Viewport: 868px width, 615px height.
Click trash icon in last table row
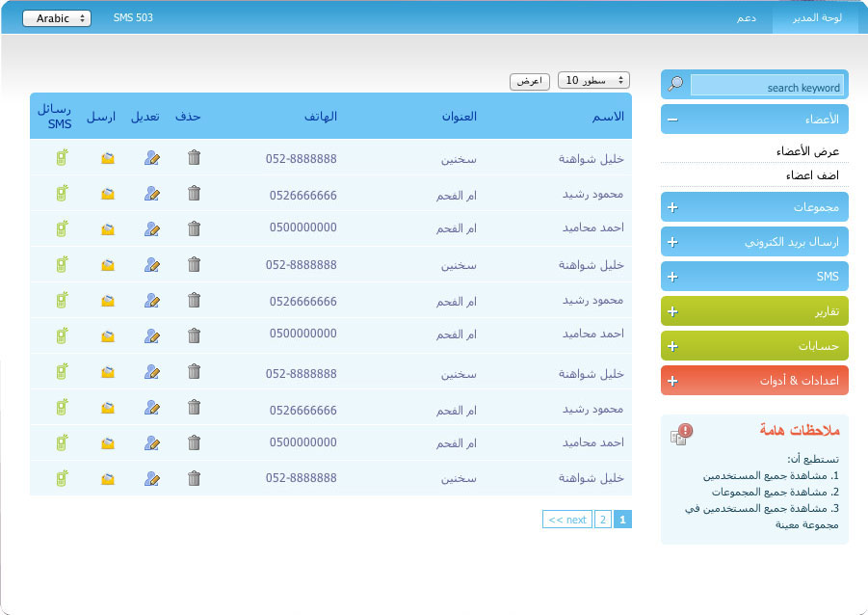tap(194, 478)
